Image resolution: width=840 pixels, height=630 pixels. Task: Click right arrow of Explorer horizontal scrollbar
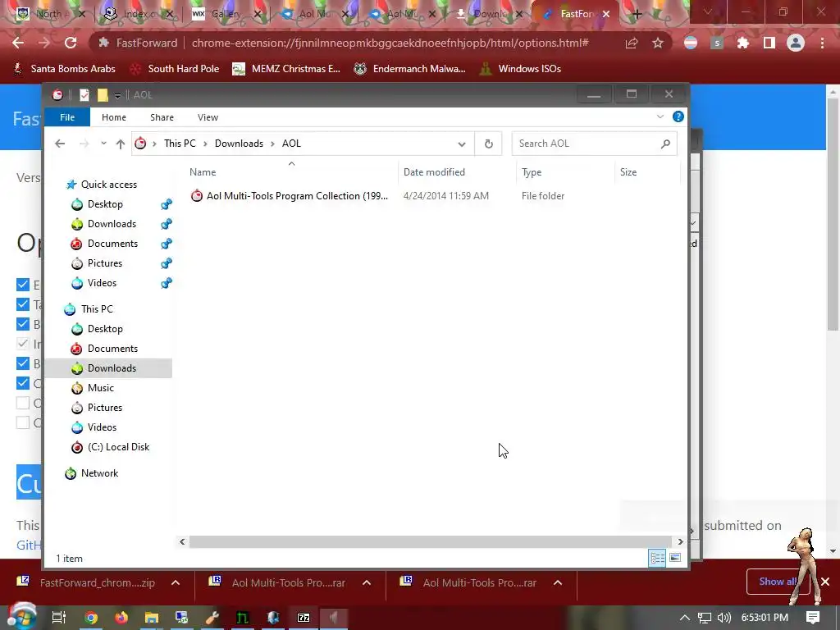[x=680, y=541]
